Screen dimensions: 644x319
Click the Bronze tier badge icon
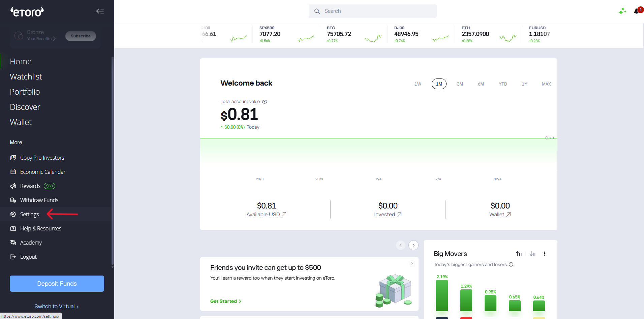19,35
